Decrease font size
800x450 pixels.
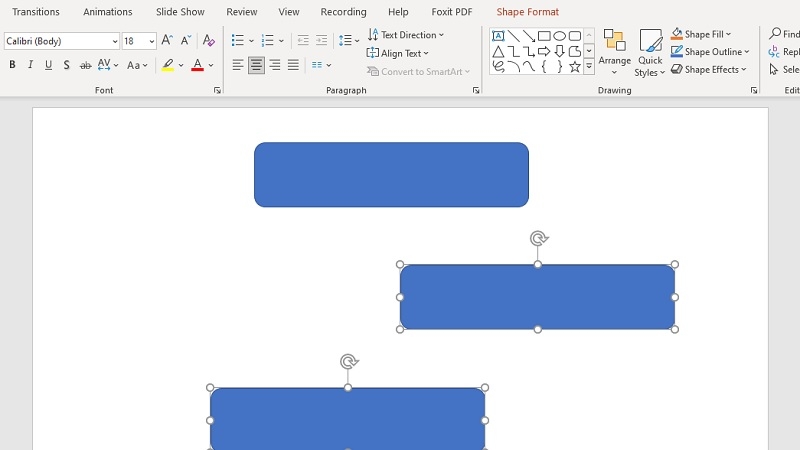pyautogui.click(x=186, y=40)
